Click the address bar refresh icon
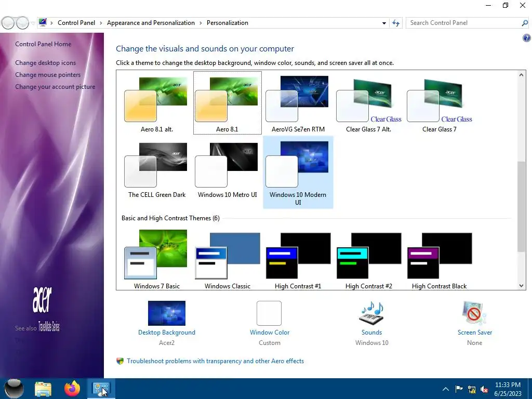Viewport: 532px width, 399px height. point(395,23)
